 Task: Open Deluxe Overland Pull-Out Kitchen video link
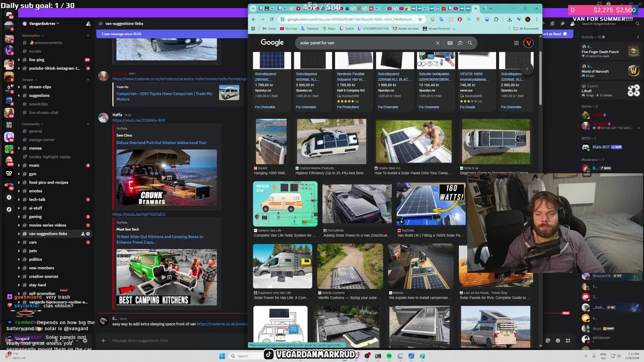(162, 143)
